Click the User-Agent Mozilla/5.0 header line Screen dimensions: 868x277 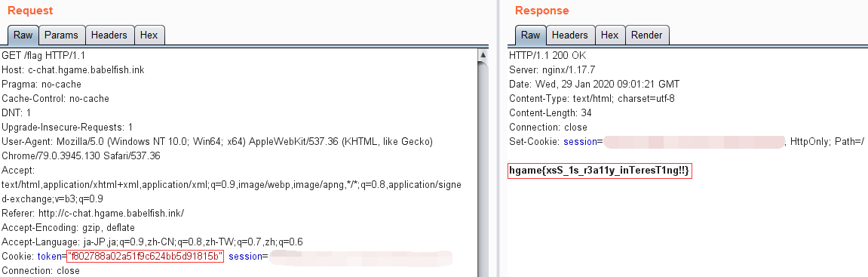pyautogui.click(x=217, y=142)
